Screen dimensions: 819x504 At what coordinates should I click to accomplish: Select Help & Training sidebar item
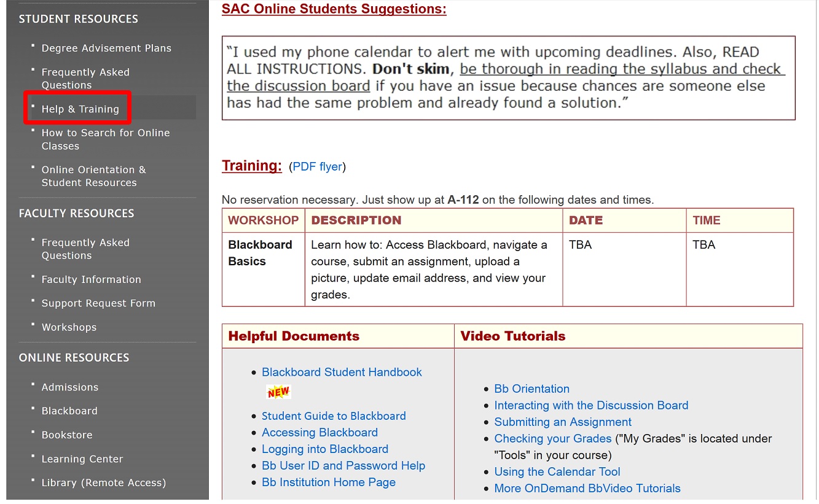point(80,109)
